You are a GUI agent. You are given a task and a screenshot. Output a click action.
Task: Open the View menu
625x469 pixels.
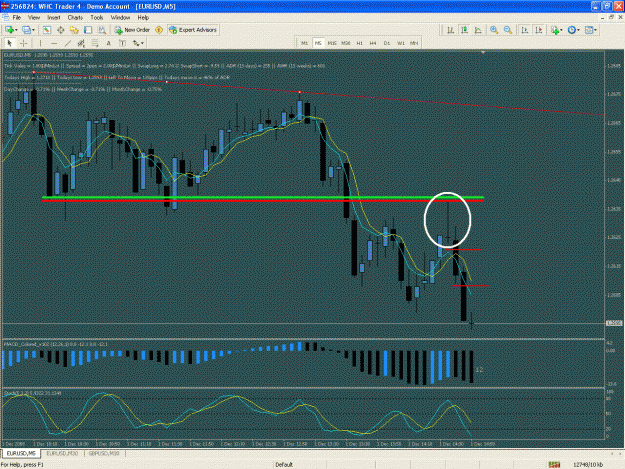click(33, 18)
